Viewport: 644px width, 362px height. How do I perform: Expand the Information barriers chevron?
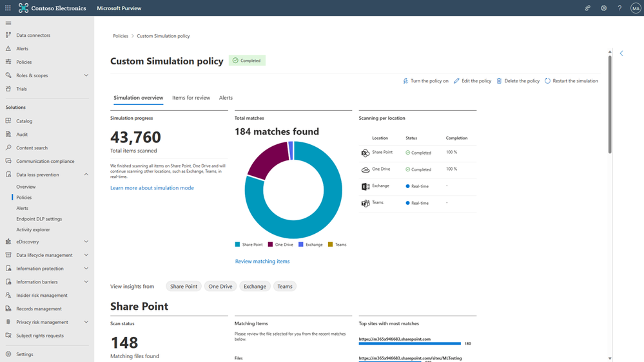86,282
